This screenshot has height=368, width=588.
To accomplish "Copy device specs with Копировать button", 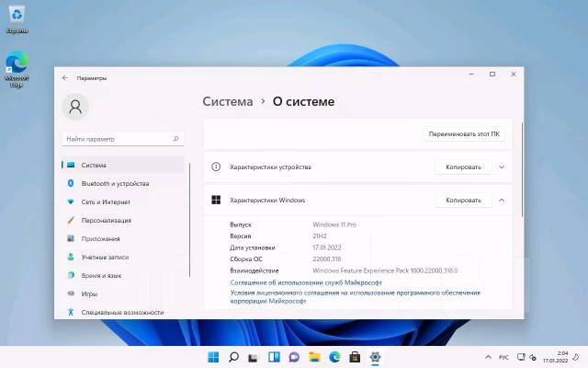I will click(463, 167).
